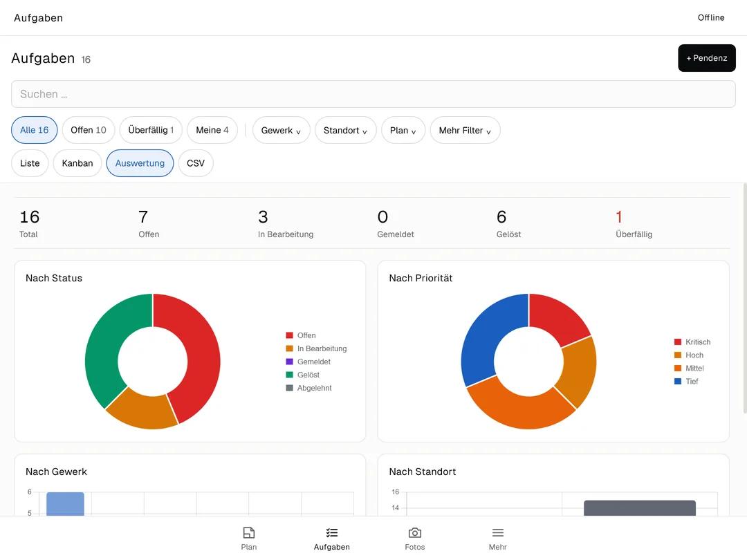
Task: Click the orange In Bearbeitung legend swatch
Action: 289,348
